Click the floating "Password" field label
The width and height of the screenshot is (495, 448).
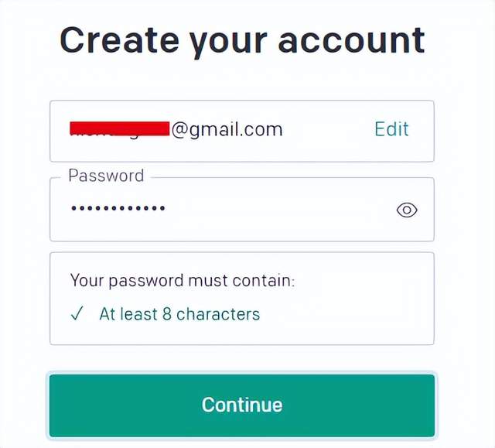tap(106, 176)
